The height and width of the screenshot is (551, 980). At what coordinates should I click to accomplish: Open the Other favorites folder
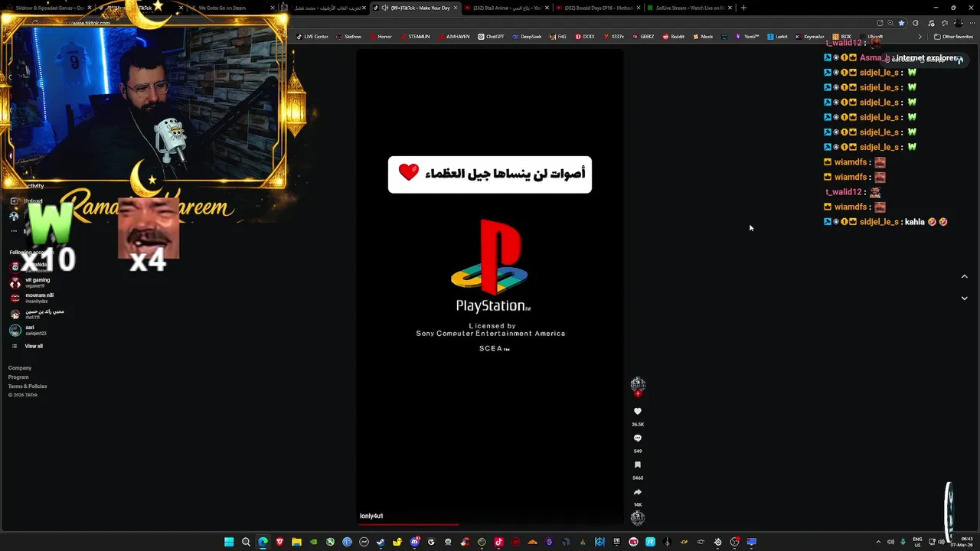click(953, 37)
